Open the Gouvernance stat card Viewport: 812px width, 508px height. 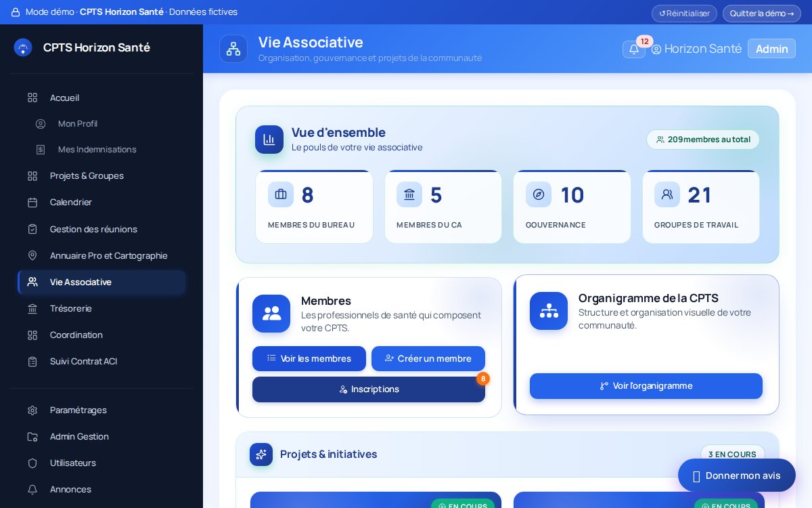tap(572, 207)
